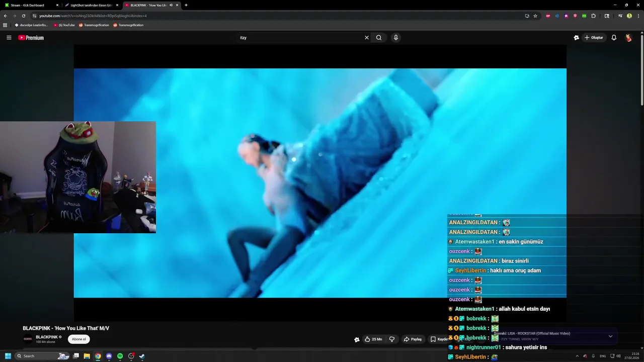Click the Windows taskbar Search box
Screen dimensions: 644x362
point(42,356)
